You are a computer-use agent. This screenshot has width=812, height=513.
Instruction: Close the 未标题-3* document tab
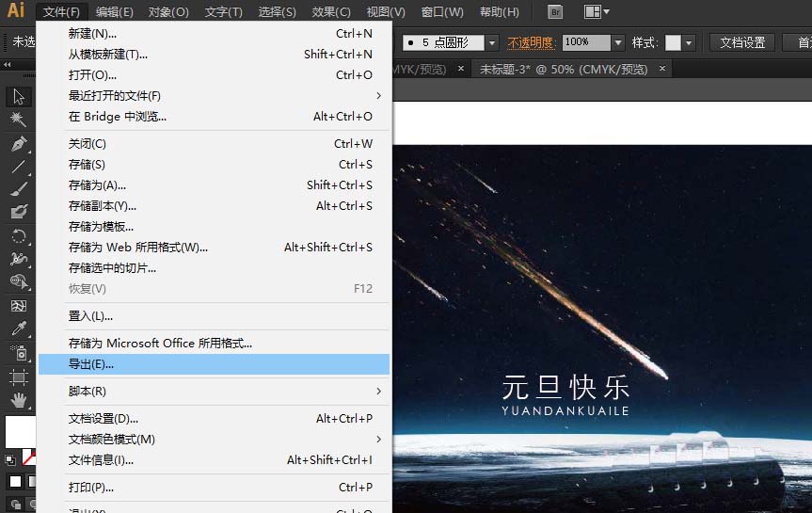click(661, 68)
